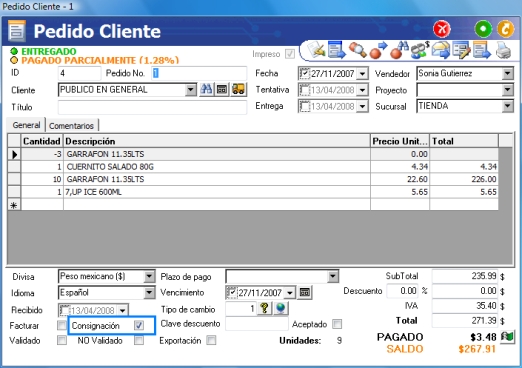Image resolution: width=522 pixels, height=368 pixels.
Task: Click the envelope send mail icon
Action: click(x=440, y=51)
